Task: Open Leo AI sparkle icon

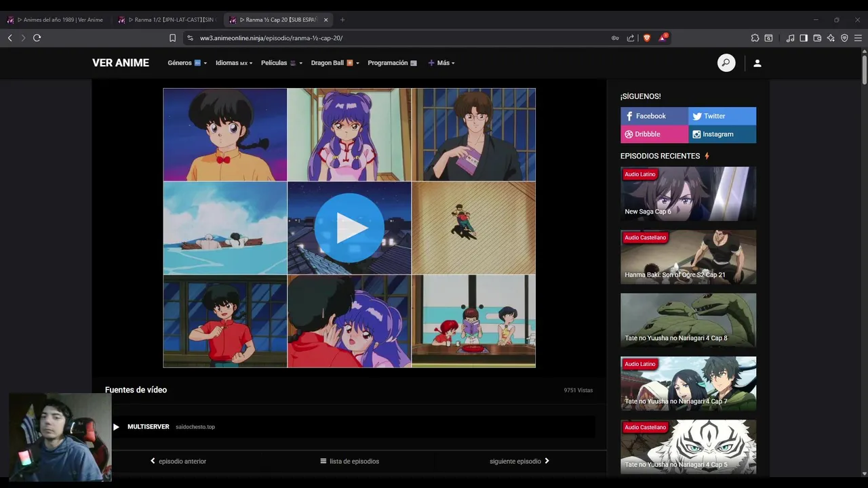Action: (x=831, y=38)
